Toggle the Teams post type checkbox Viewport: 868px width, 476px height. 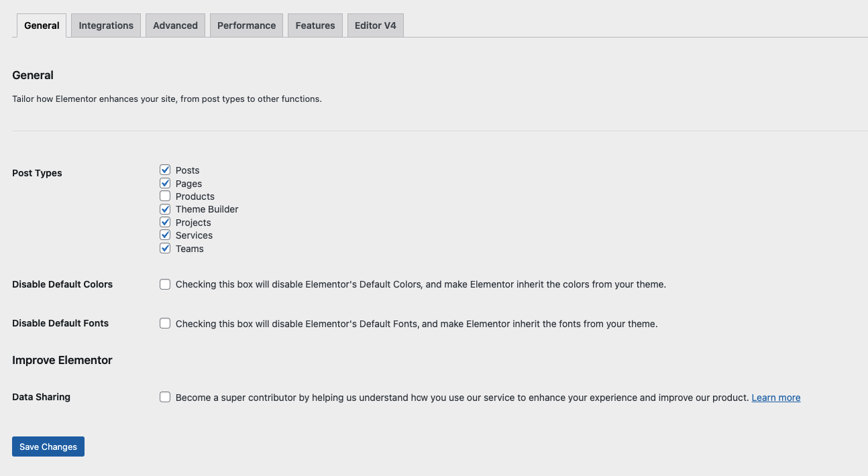tap(165, 248)
